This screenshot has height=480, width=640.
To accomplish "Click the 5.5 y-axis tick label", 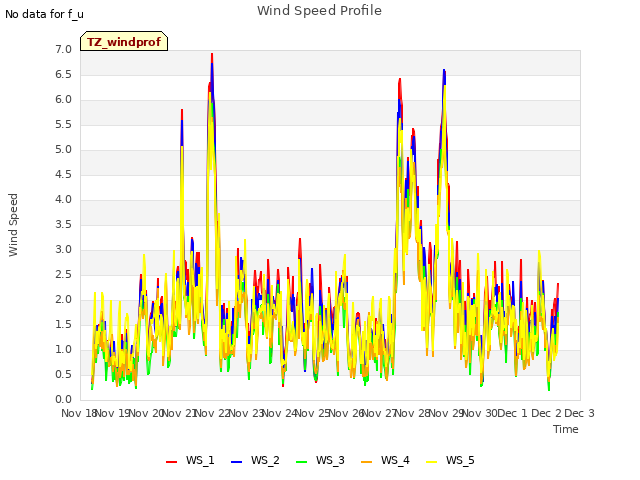I will (x=63, y=124).
